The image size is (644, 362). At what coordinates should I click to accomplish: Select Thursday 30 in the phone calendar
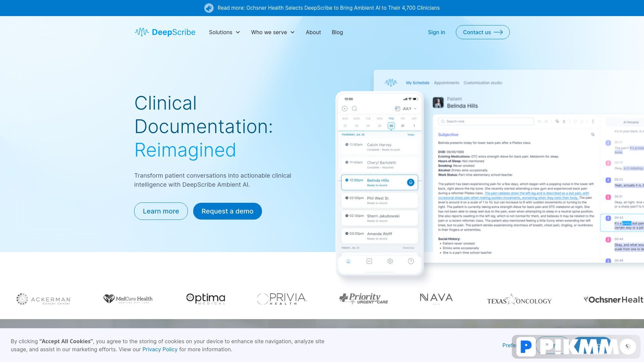[x=391, y=126]
